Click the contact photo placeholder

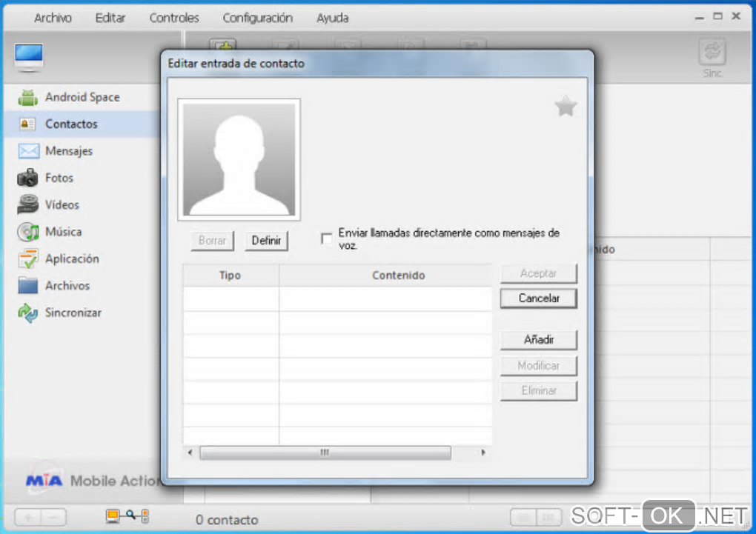tap(239, 159)
